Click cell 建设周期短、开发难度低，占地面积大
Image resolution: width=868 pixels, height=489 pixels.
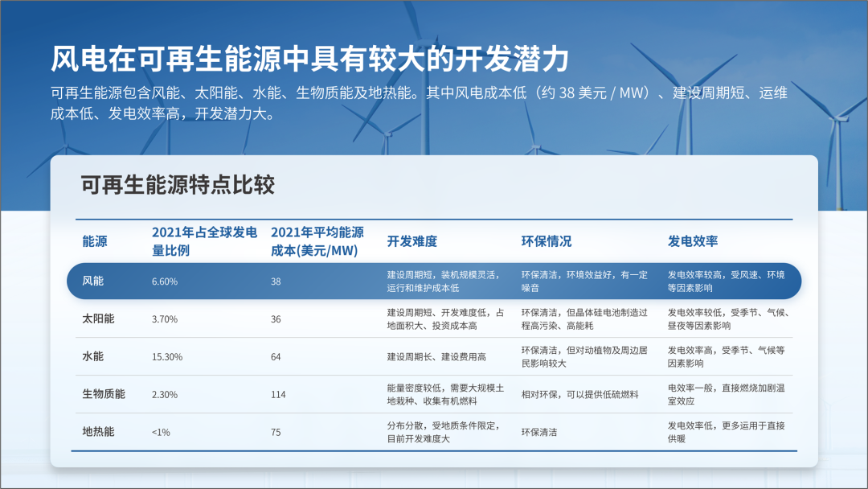click(x=445, y=319)
